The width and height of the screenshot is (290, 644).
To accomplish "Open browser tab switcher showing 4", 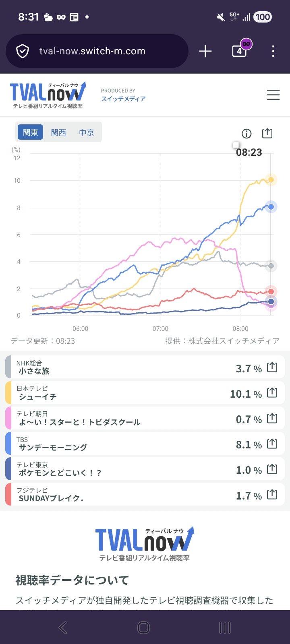I will (x=239, y=51).
